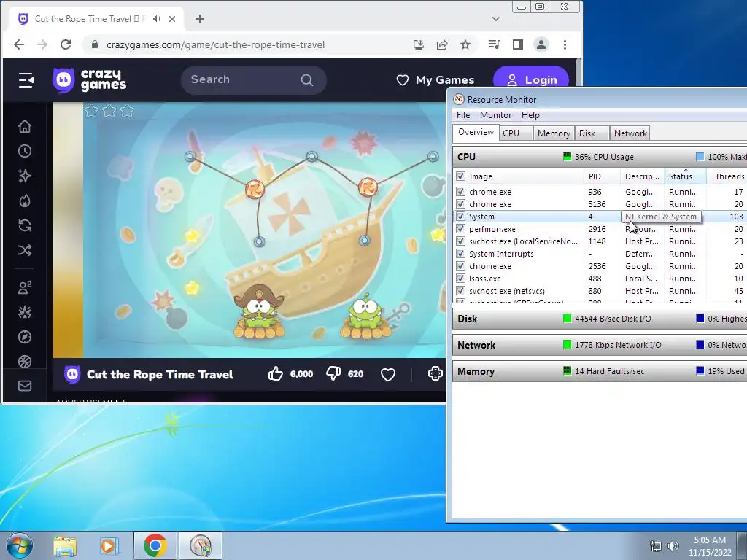Switch to the CPU tab

point(516,133)
